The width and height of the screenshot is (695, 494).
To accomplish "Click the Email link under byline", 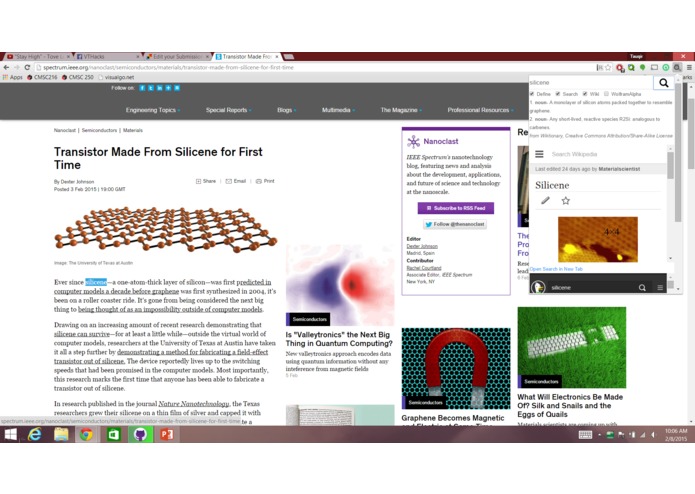I will click(x=236, y=181).
